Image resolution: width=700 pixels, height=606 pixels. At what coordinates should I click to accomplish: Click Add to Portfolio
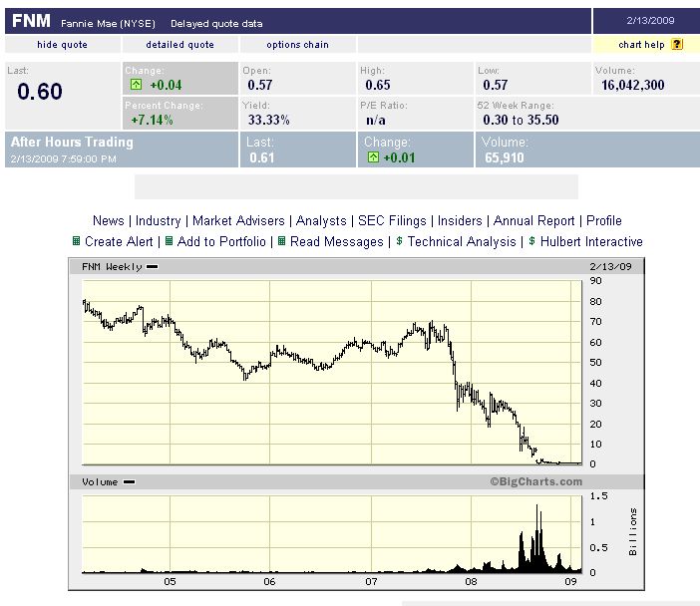[221, 241]
